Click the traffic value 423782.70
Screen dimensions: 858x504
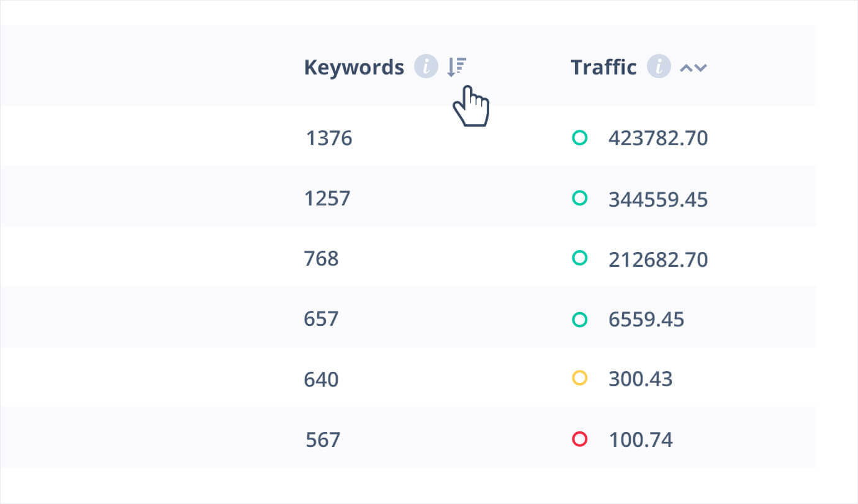658,138
